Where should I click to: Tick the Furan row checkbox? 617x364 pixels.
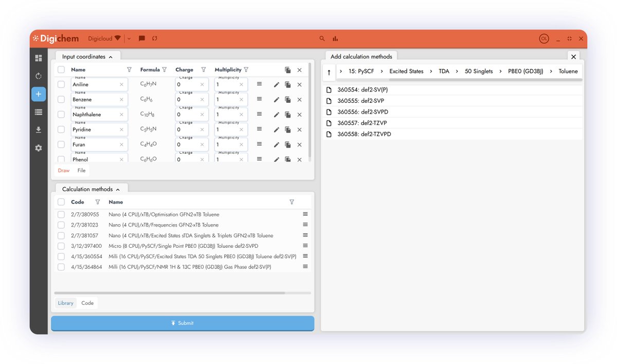(61, 144)
